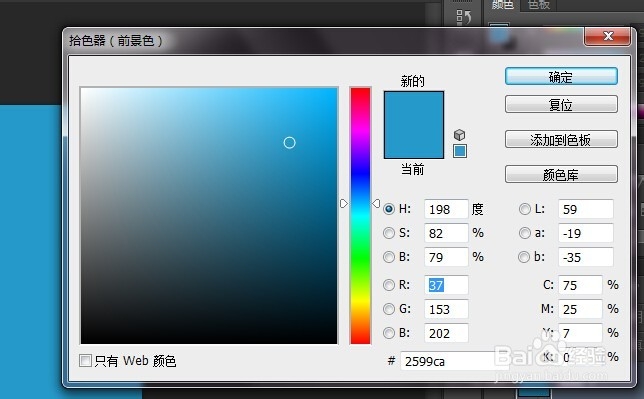The height and width of the screenshot is (399, 644).
Task: Click the new color preview swatch
Action: [x=414, y=108]
